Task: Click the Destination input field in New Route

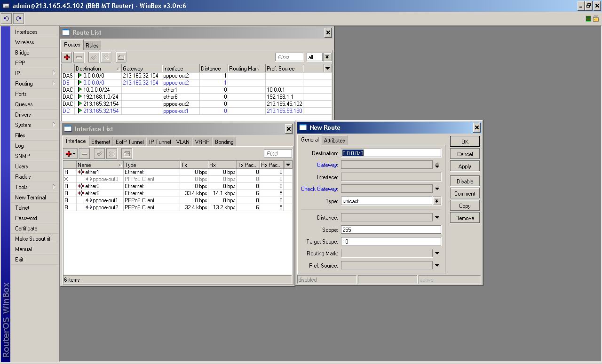Action: pos(391,153)
